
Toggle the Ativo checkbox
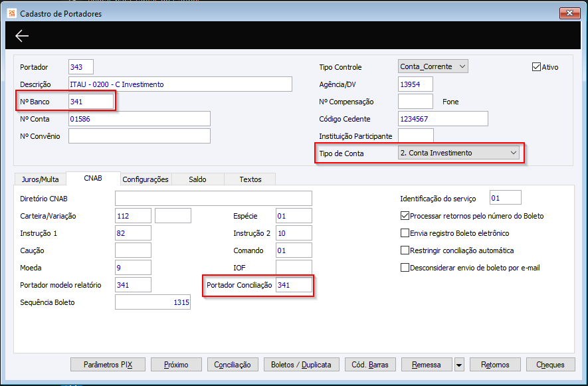pyautogui.click(x=536, y=67)
